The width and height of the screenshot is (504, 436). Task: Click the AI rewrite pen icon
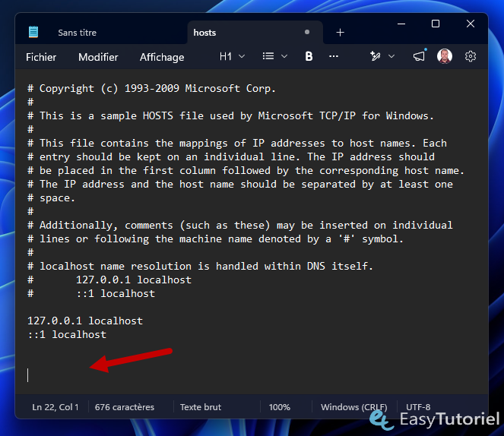[x=375, y=56]
